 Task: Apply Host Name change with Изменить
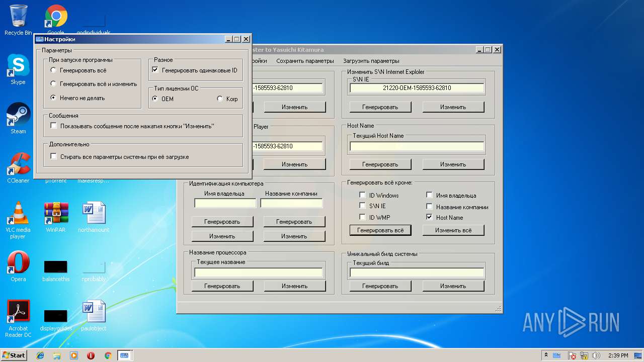tap(453, 164)
